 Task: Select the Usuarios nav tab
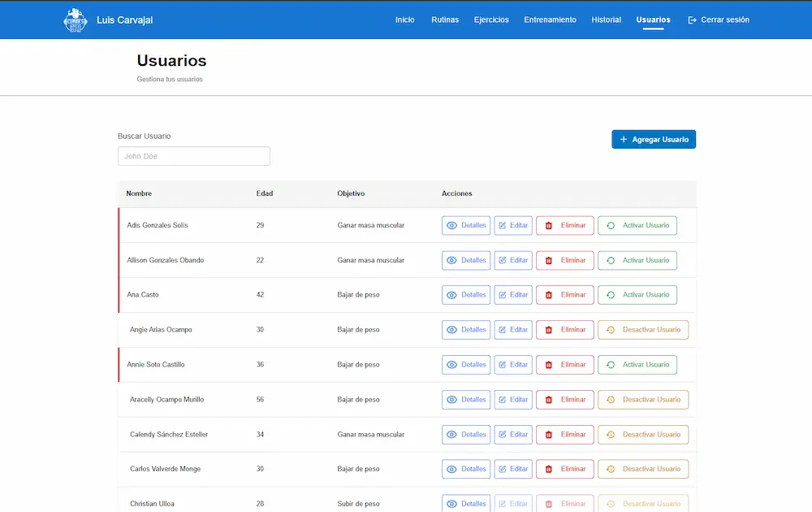pos(653,20)
